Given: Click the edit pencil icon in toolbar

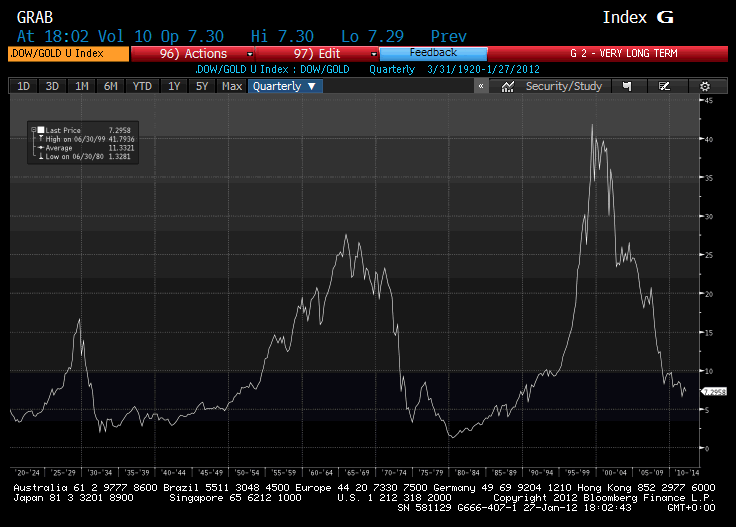Looking at the screenshot, I should pos(665,87).
